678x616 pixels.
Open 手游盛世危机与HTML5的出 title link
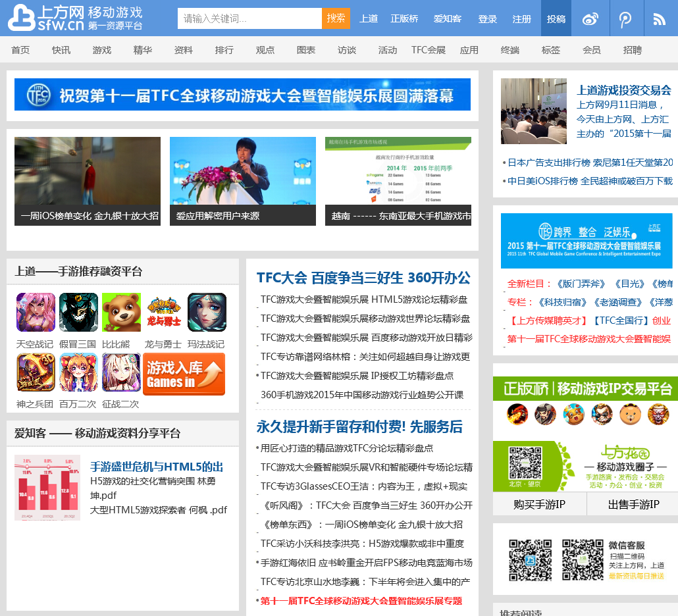point(157,467)
